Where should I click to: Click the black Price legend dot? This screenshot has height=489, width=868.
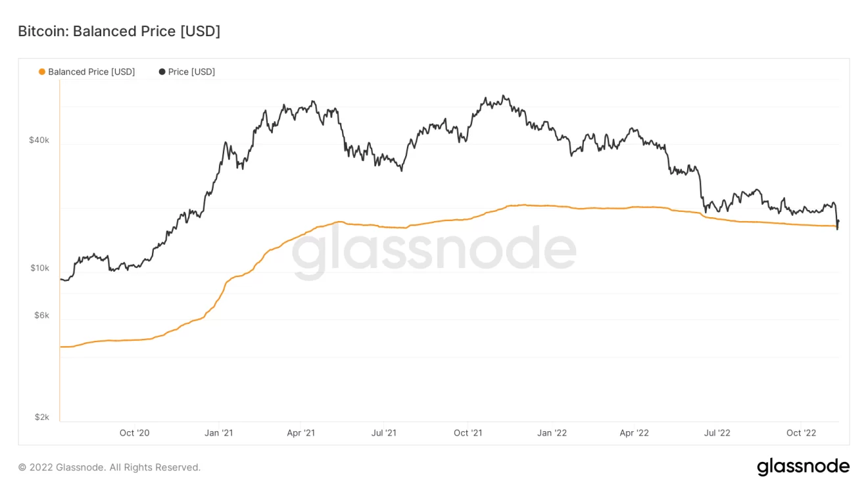click(x=162, y=72)
